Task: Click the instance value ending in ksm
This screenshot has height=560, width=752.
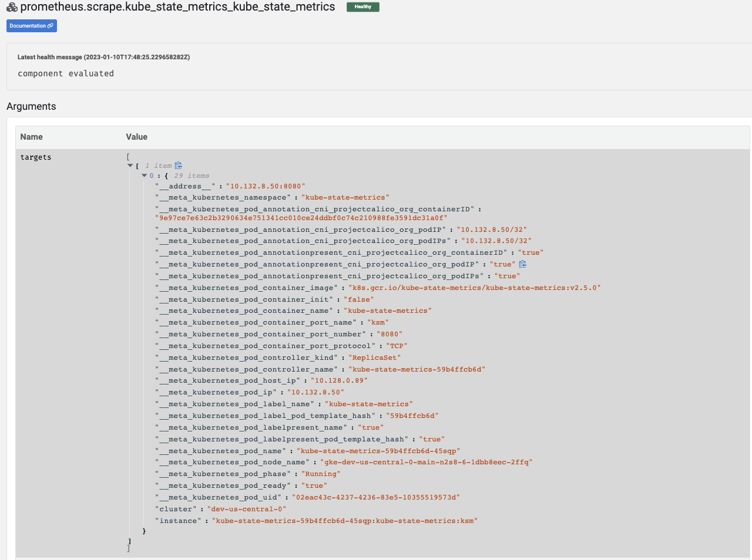Action: click(344, 520)
